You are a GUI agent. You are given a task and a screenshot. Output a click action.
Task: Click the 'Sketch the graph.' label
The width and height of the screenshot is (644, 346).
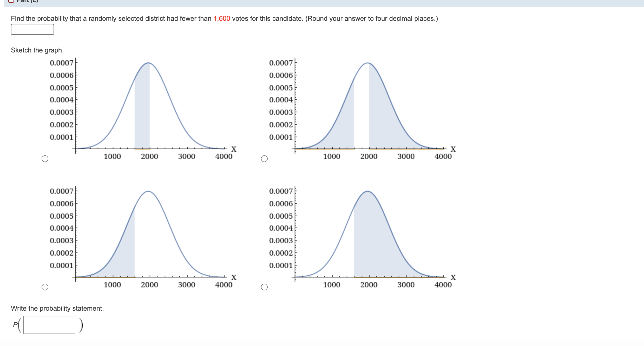[37, 50]
